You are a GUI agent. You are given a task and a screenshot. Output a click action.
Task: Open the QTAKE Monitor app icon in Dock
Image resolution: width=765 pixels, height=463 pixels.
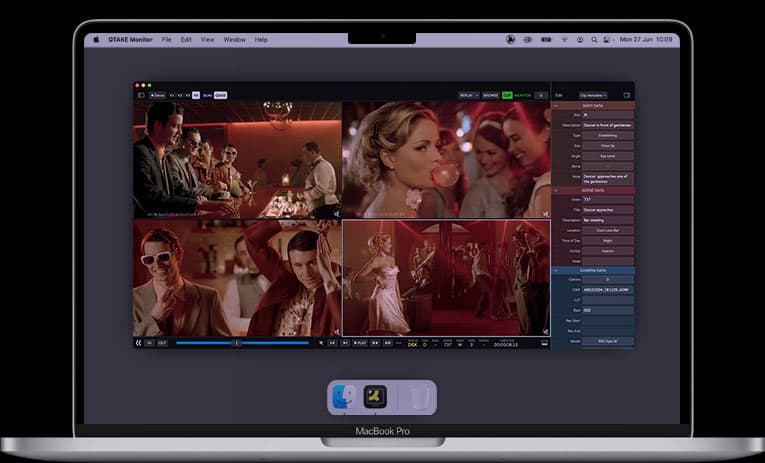click(x=376, y=396)
